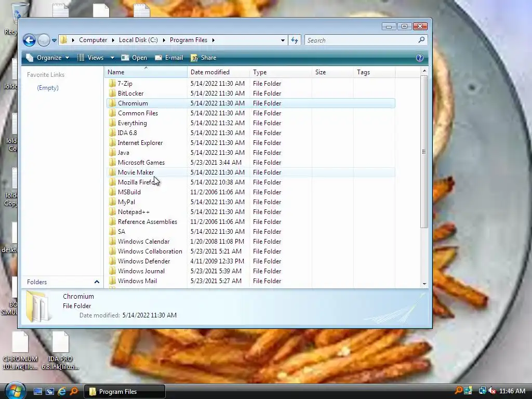The width and height of the screenshot is (532, 399).
Task: Sort by Tags column header
Action: (374, 72)
